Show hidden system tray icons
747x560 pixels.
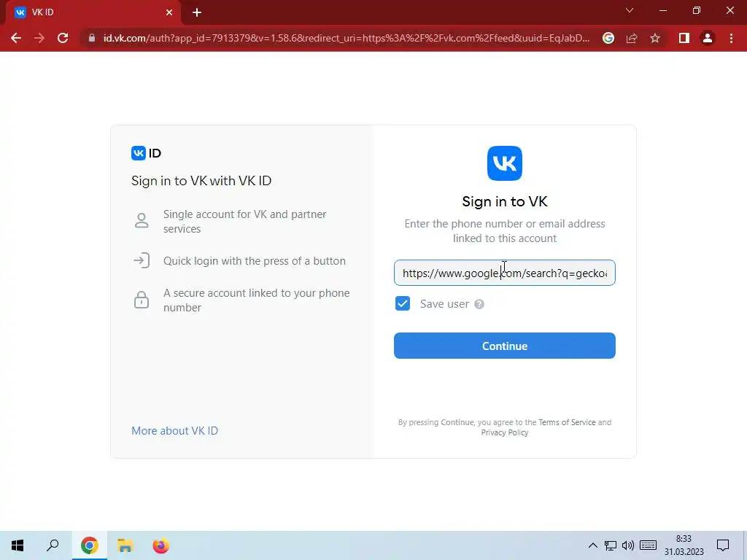click(x=592, y=545)
